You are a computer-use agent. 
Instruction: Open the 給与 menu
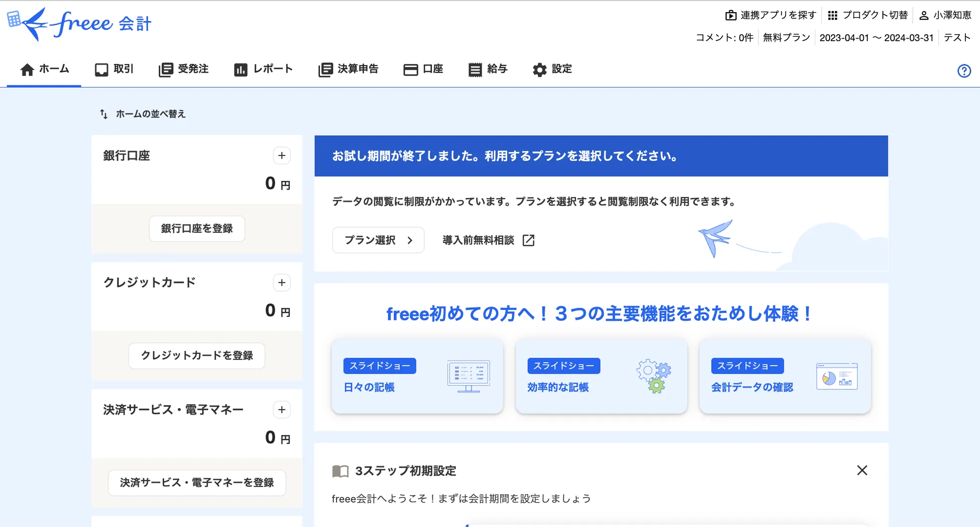click(x=488, y=70)
